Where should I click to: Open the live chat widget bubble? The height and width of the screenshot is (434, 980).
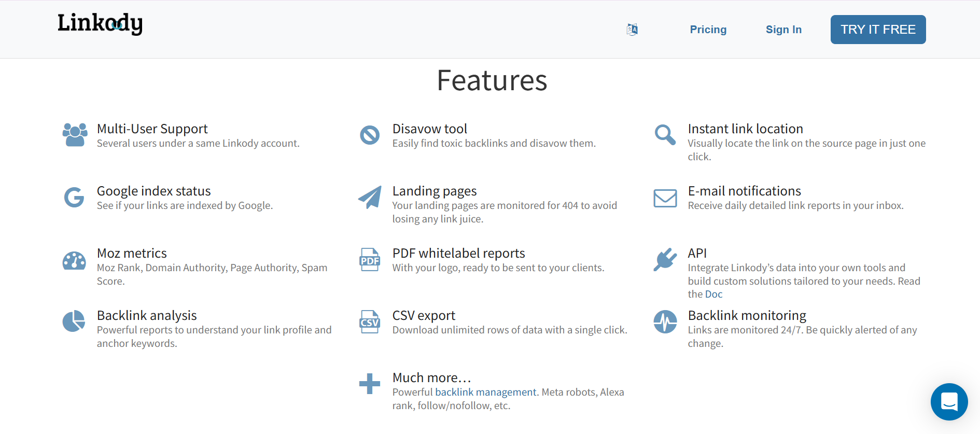pos(949,402)
